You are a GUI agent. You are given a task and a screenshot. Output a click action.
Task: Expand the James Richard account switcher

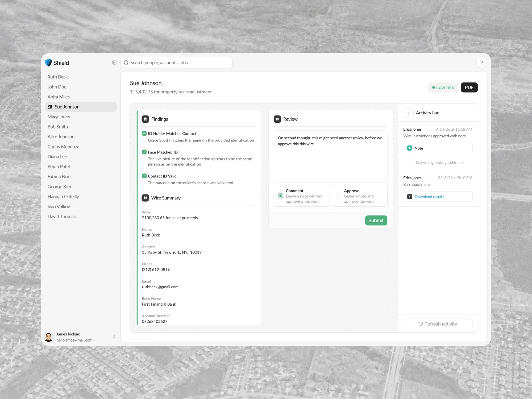(x=114, y=337)
